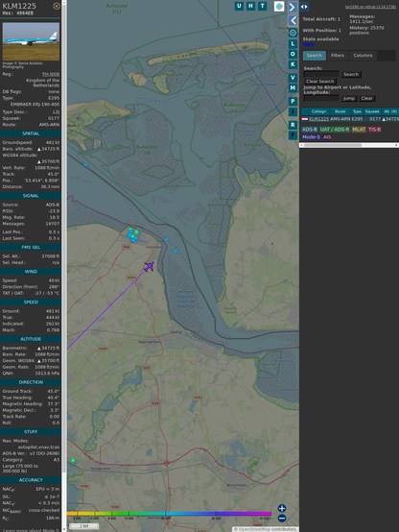
Task: Open the map layer selector icon
Action: pos(279,6)
